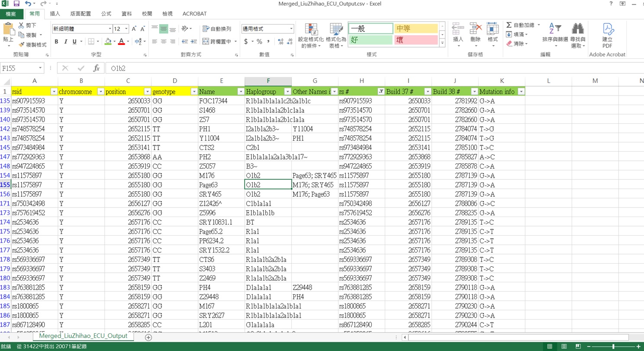Image resolution: width=644 pixels, height=351 pixels.
Task: Align cell text to the right
Action: 173,42
